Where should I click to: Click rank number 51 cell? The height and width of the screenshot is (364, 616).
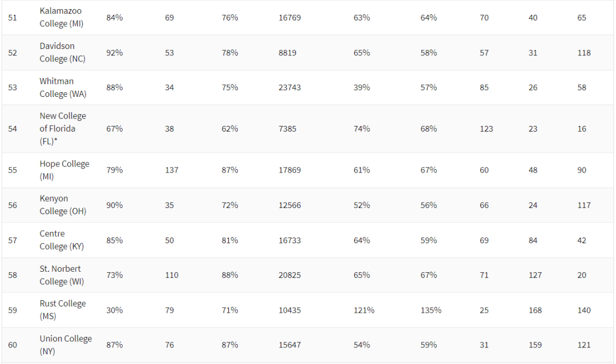click(13, 18)
